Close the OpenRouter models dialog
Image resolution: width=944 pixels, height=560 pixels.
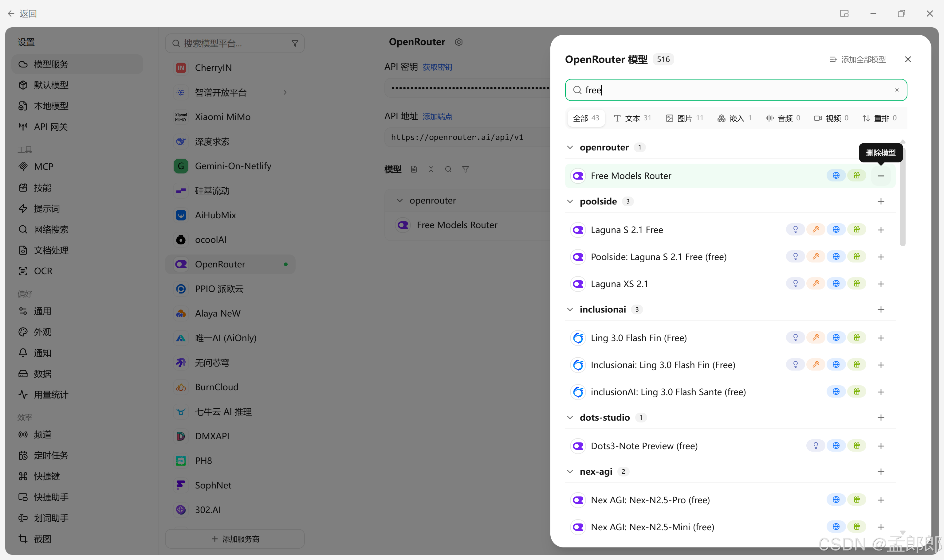(x=908, y=60)
